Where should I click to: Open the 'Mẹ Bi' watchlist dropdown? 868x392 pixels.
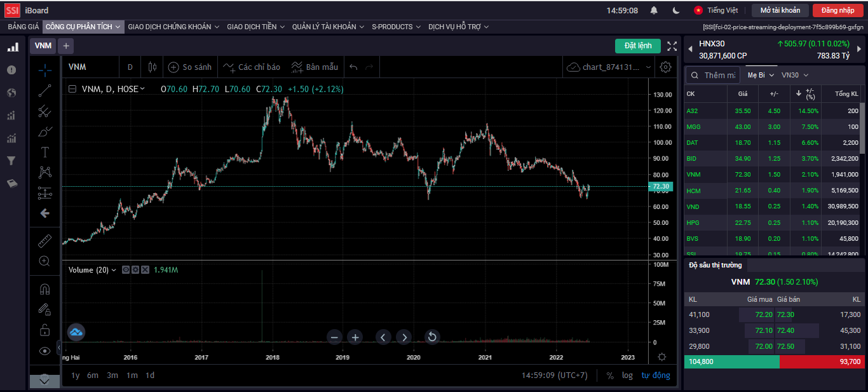761,75
